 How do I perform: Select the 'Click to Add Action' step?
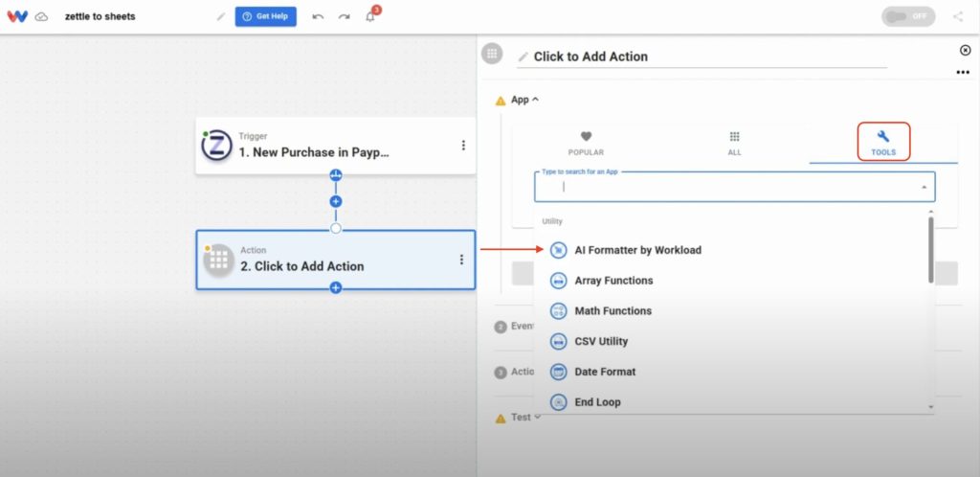[336, 260]
